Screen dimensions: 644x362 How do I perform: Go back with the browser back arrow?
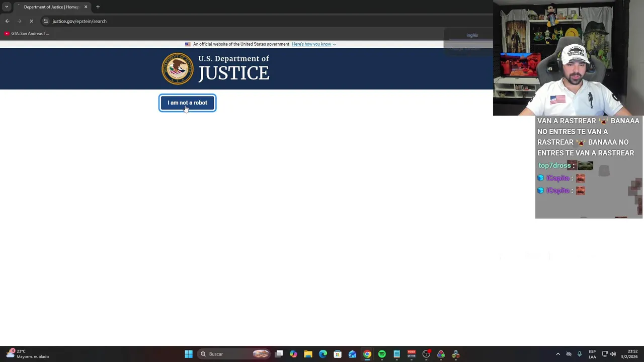pos(7,21)
